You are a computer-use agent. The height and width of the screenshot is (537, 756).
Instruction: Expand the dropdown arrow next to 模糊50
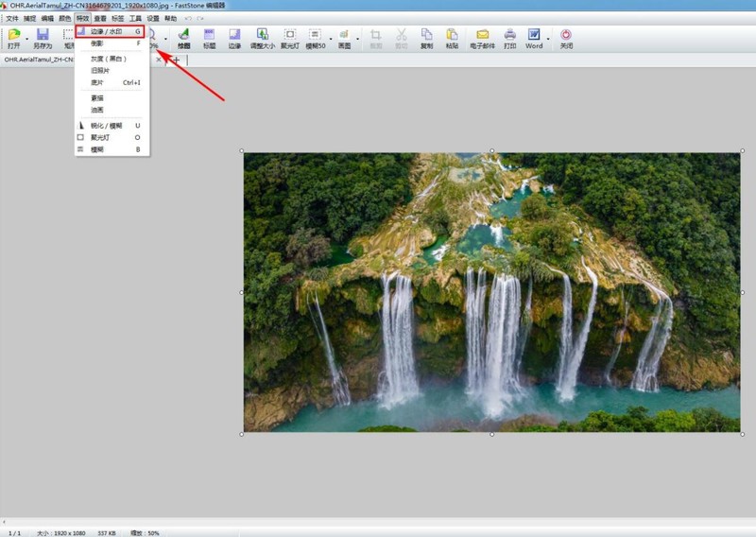point(331,39)
